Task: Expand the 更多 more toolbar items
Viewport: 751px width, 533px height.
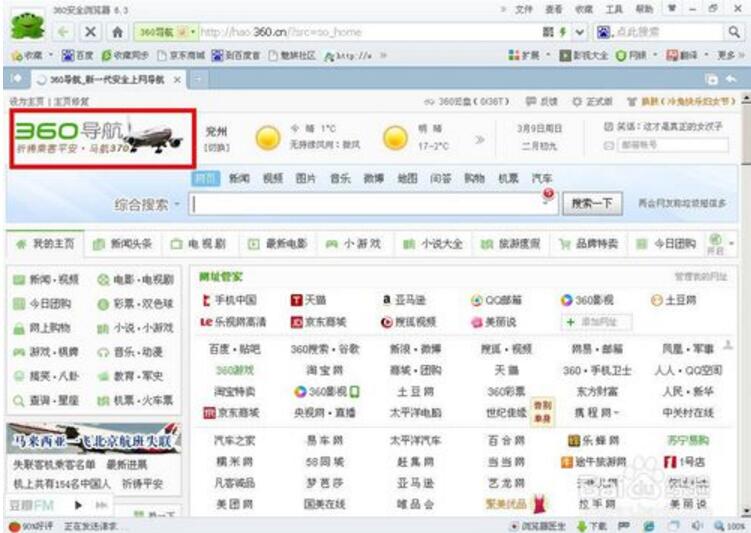Action: (730, 56)
